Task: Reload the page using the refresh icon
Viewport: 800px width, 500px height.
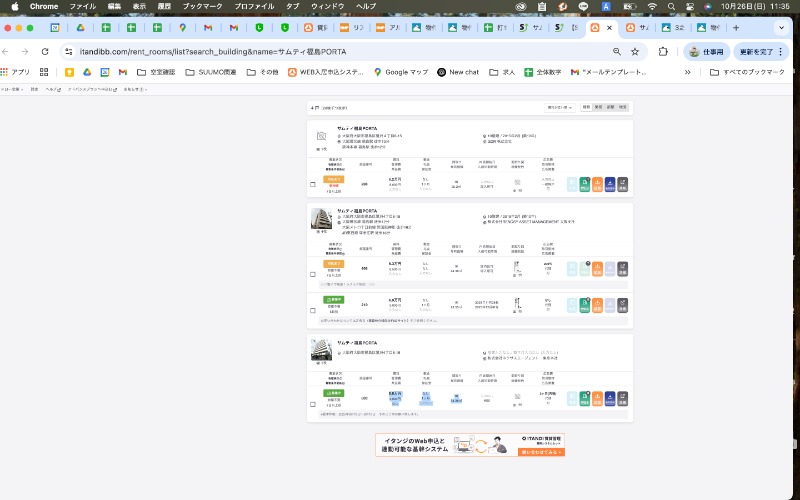Action: click(x=45, y=51)
